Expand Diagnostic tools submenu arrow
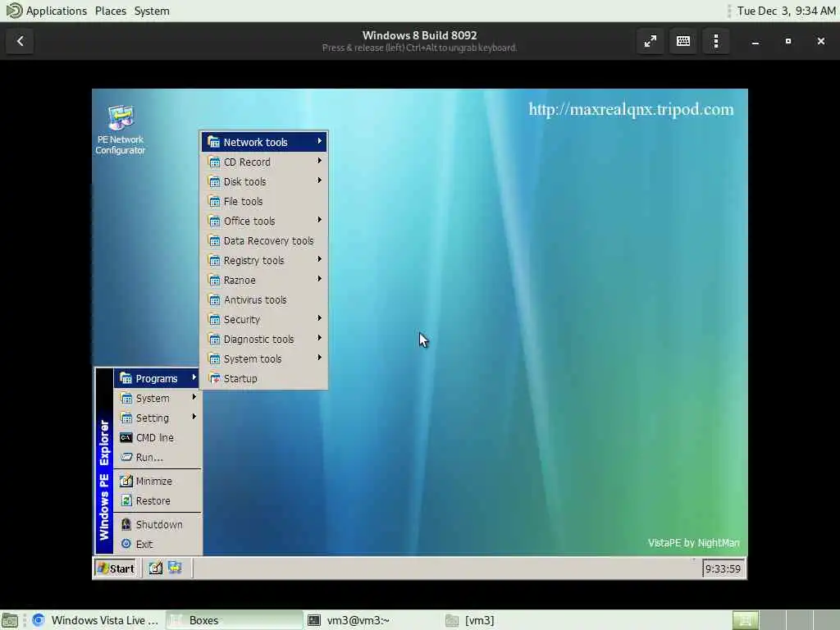840x630 pixels. [x=319, y=338]
